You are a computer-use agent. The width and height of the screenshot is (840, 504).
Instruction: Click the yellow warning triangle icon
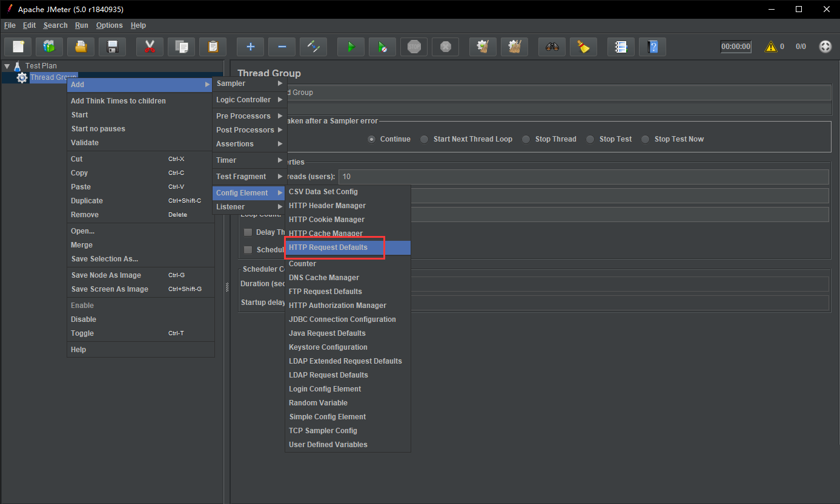[x=770, y=47]
